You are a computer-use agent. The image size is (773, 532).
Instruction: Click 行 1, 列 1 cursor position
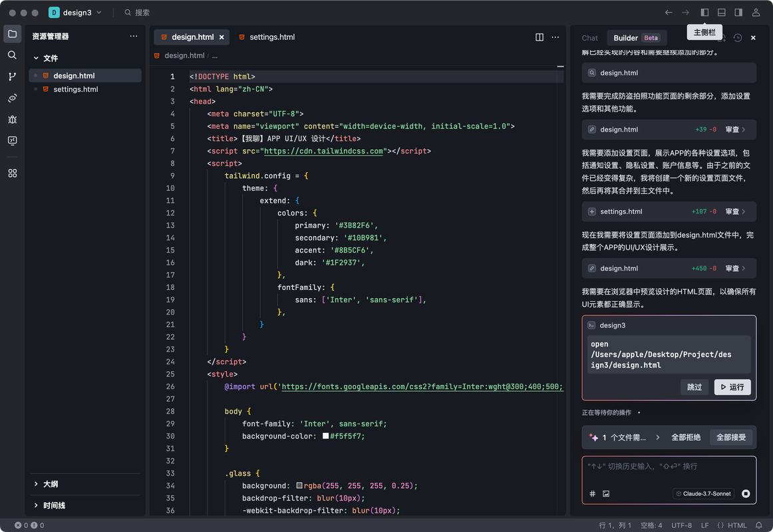coord(615,525)
